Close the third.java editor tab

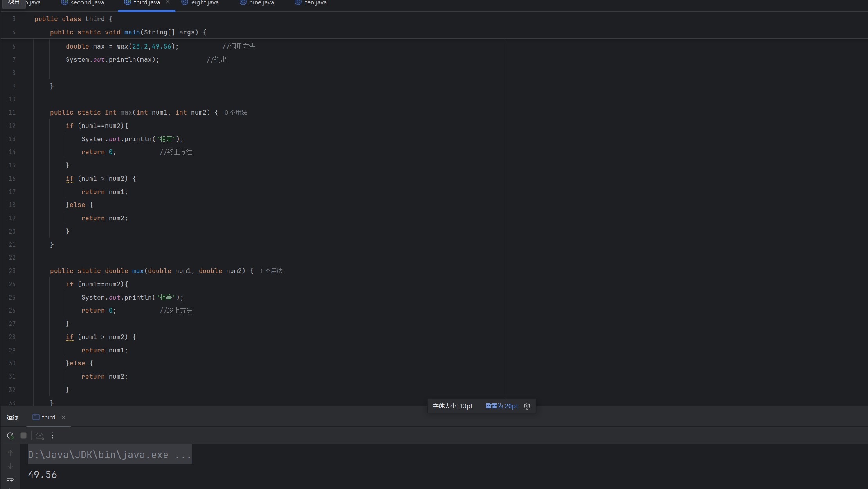[168, 2]
